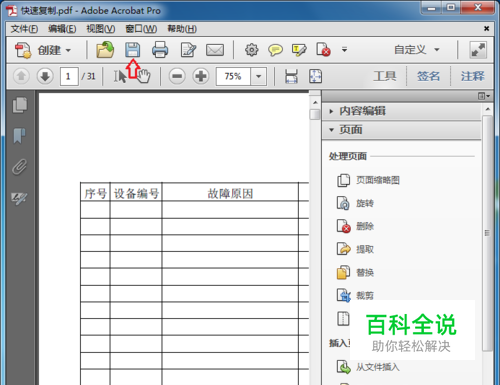This screenshot has width=500, height=385.
Task: Click the 替换 page command
Action: 355,273
